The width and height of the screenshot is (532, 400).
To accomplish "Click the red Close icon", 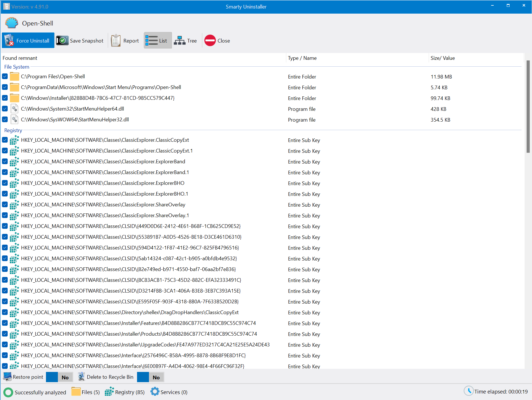I will (210, 41).
